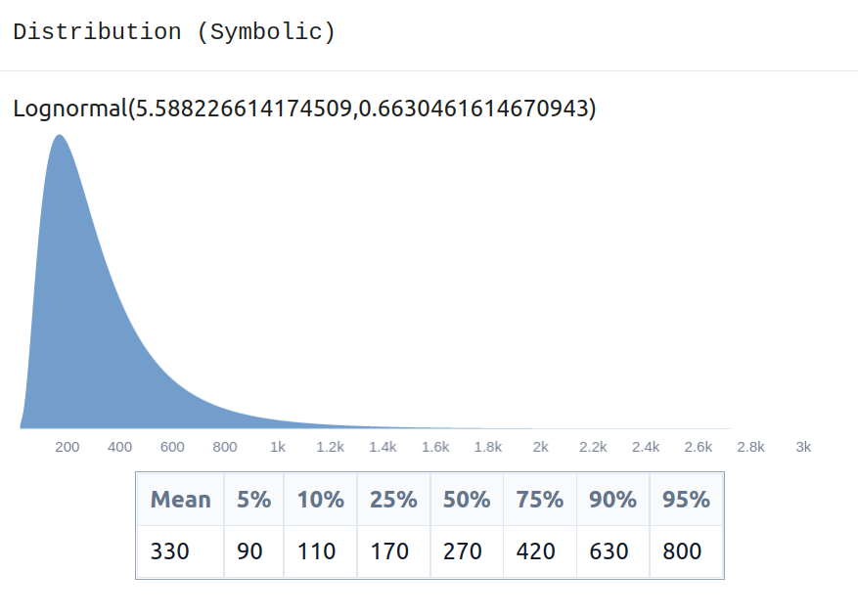Click the 75th percentile value 420
The image size is (858, 616).
[x=539, y=551]
